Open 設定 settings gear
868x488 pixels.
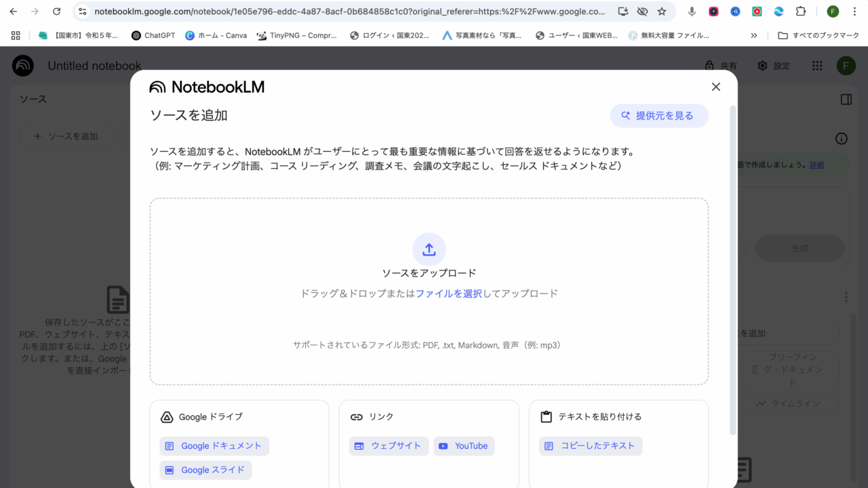tap(774, 66)
